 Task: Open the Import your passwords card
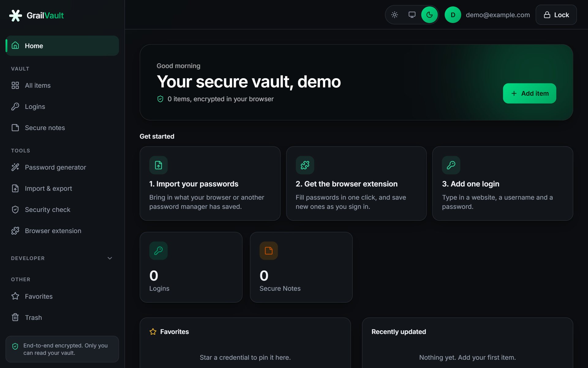pos(210,183)
